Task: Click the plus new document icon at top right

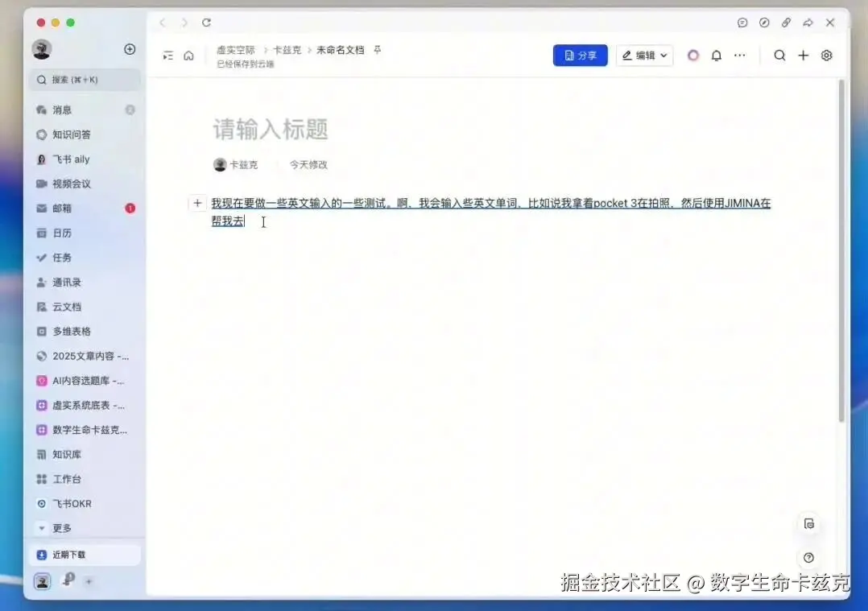Action: pos(804,56)
